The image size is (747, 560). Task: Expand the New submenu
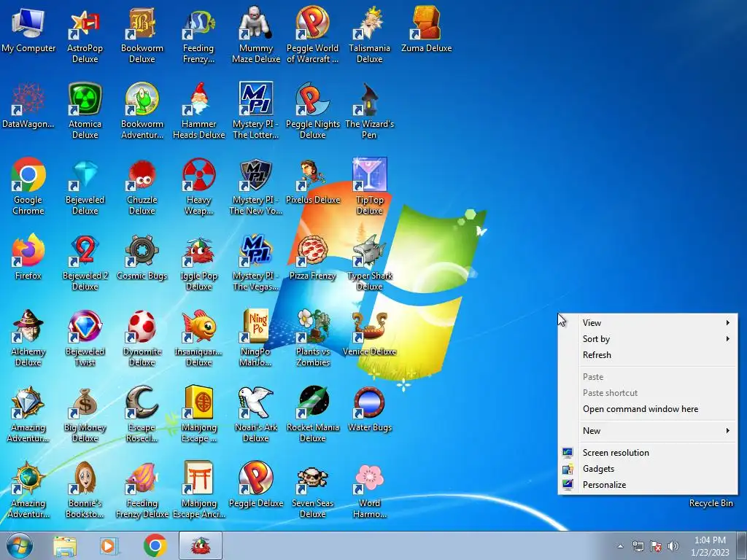(x=648, y=430)
